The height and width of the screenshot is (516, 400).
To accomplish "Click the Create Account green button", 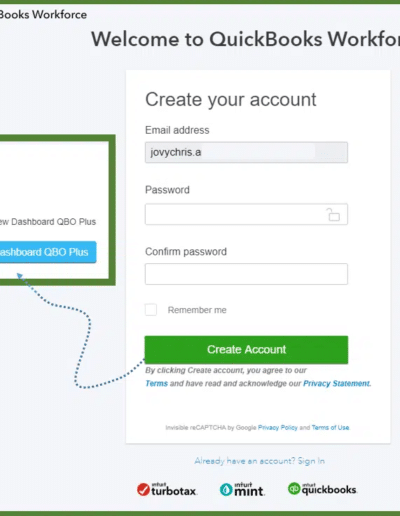I will point(246,350).
